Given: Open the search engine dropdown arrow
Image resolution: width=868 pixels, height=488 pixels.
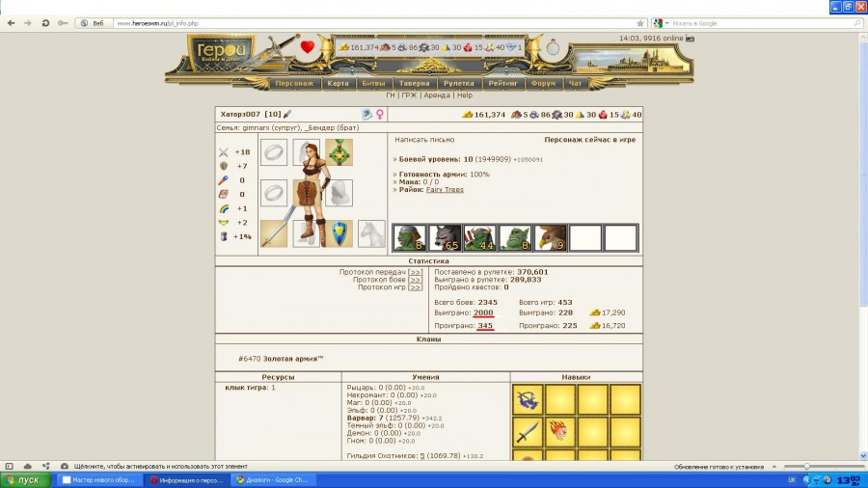Looking at the screenshot, I should point(666,23).
